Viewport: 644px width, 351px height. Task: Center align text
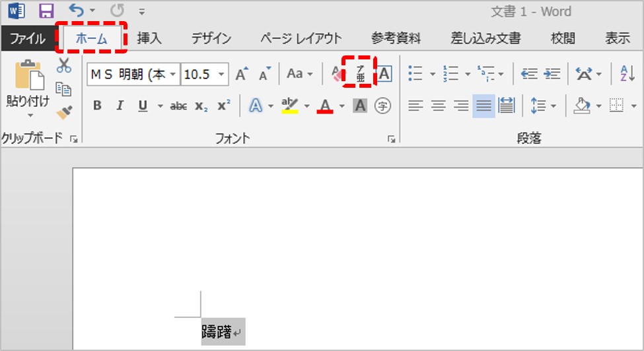pos(438,106)
